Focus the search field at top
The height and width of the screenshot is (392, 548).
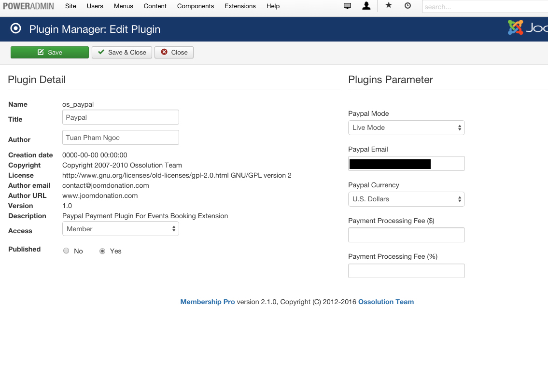pos(485,7)
